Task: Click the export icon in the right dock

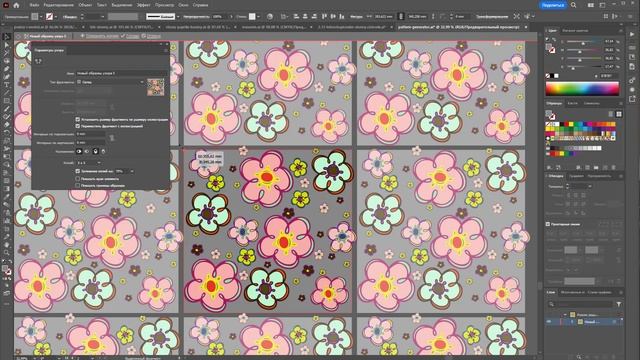Action: [632, 99]
